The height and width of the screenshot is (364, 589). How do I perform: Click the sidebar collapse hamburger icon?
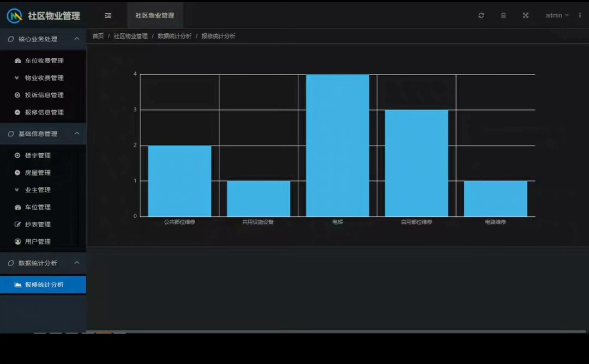[x=108, y=15]
